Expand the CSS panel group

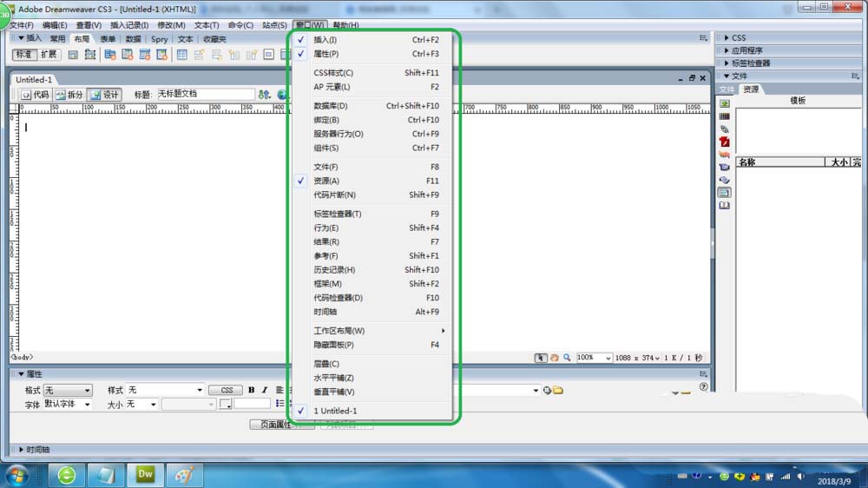(x=727, y=37)
